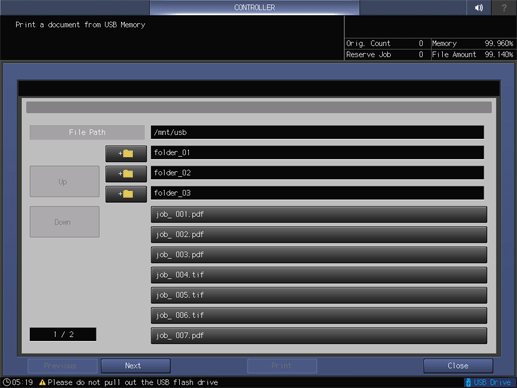517x388 pixels.
Task: Switch to the CONTROLLER tab
Action: pyautogui.click(x=254, y=7)
